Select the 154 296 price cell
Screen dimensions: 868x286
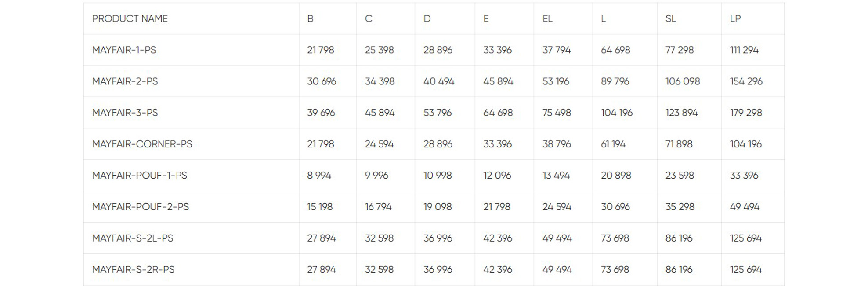click(x=746, y=81)
